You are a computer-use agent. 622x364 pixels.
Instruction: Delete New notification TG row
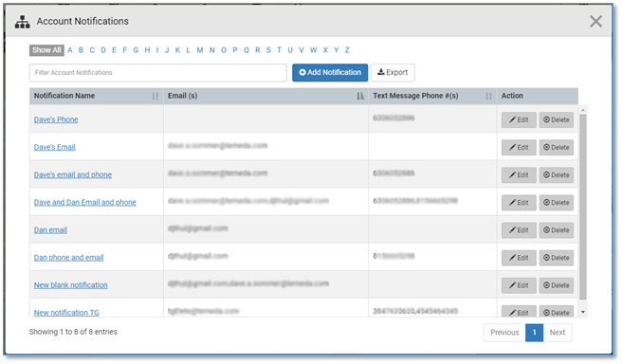click(x=557, y=312)
